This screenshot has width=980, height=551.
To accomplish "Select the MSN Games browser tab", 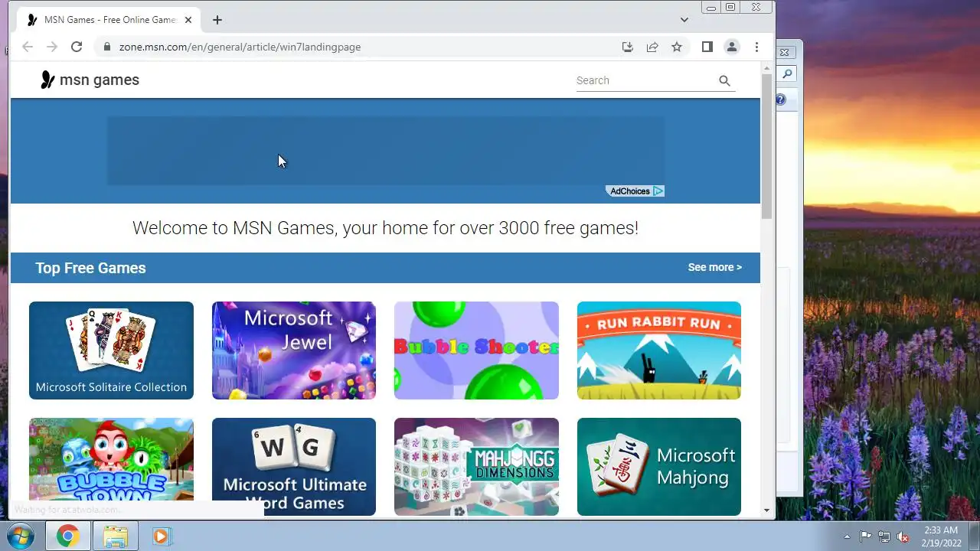I will coord(109,20).
